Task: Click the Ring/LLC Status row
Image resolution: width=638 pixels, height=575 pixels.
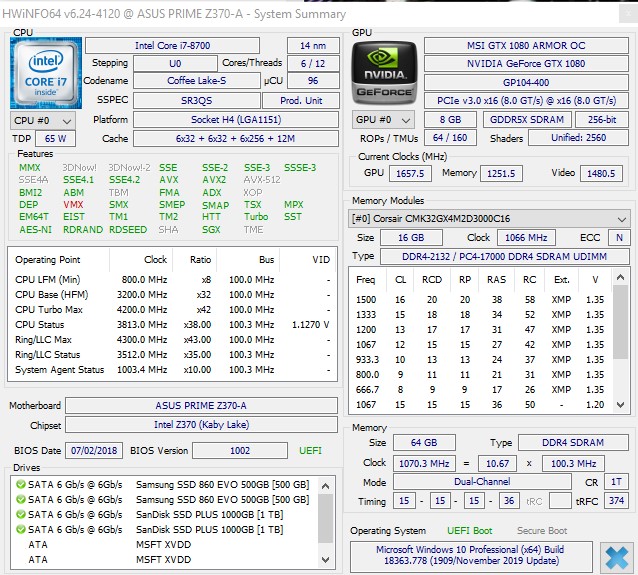Action: 173,355
